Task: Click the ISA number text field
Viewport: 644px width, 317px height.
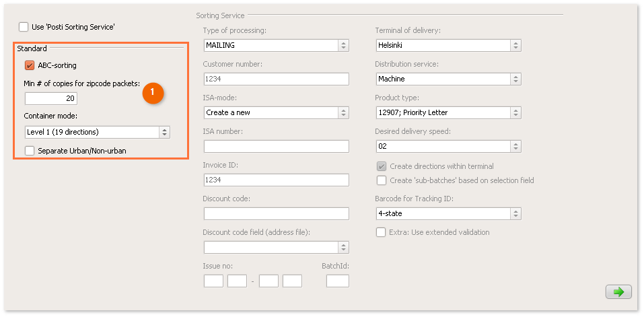Action: pos(276,146)
